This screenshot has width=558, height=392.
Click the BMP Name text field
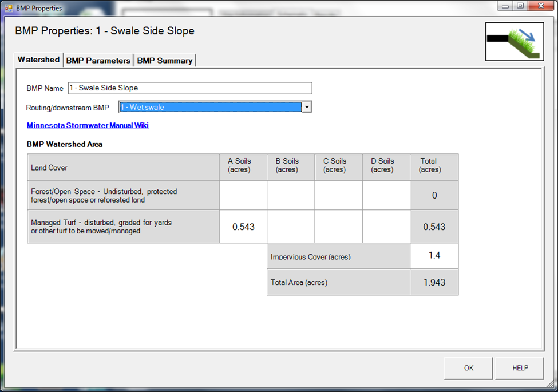190,88
